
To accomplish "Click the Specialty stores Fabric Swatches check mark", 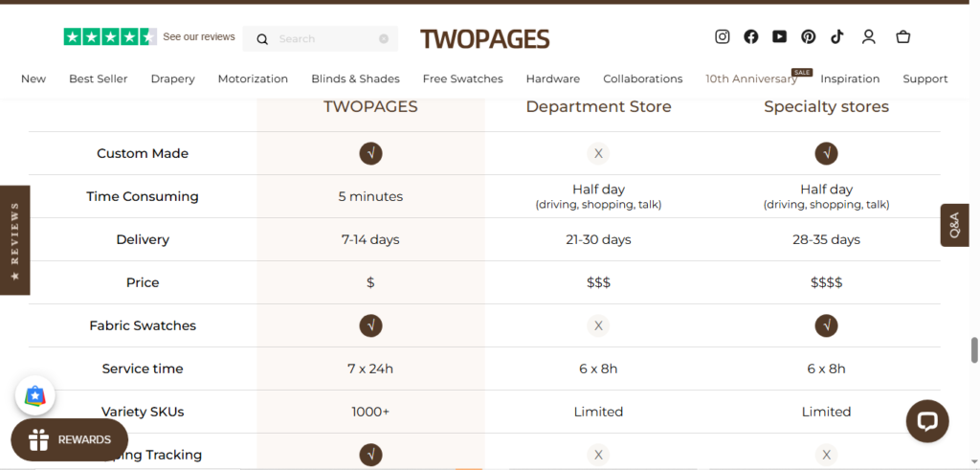I will (x=826, y=325).
